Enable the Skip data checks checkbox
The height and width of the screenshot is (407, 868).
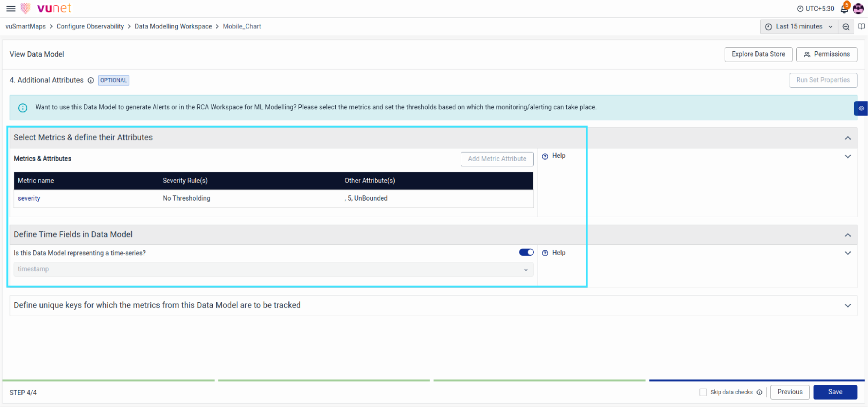point(703,392)
